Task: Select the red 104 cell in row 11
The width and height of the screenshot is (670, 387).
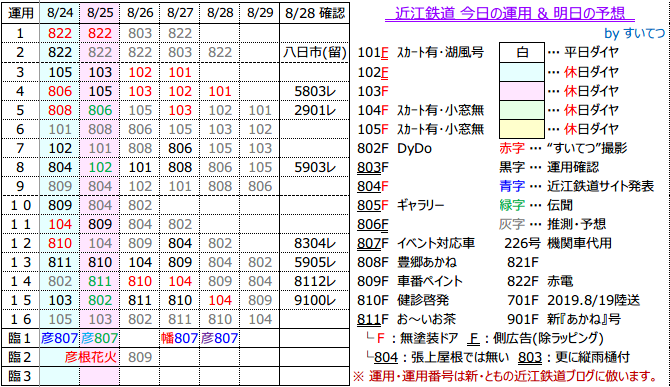Action: tap(60, 224)
